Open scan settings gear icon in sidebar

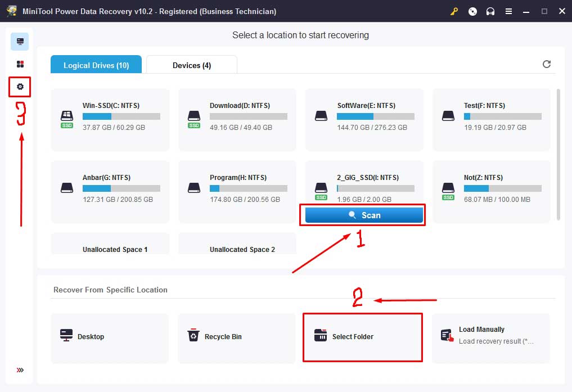pos(20,87)
